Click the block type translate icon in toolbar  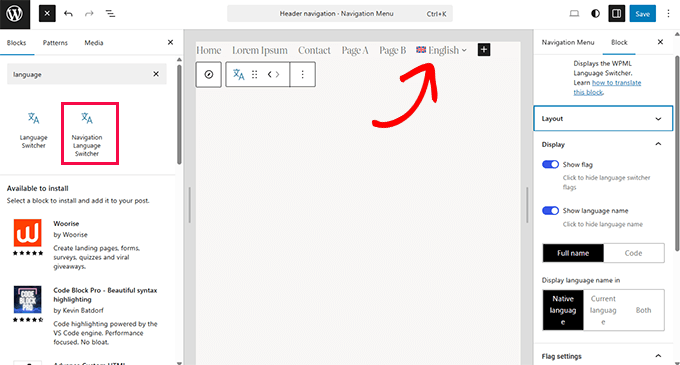239,75
